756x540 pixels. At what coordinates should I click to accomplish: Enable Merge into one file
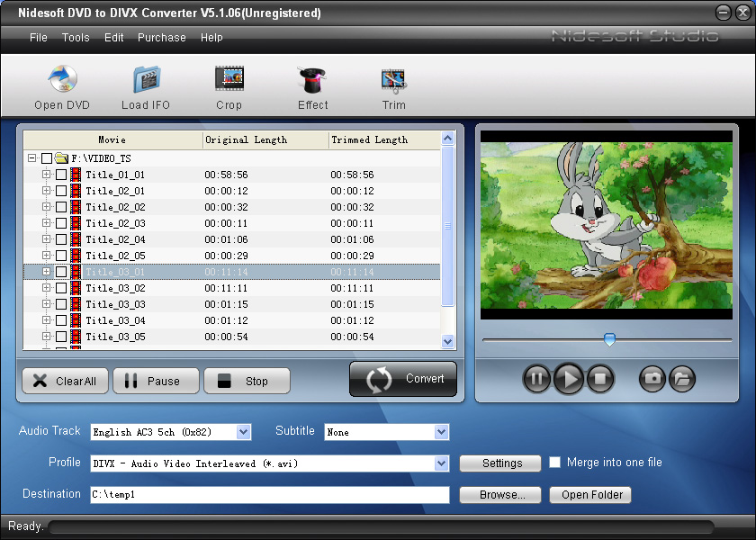click(555, 463)
